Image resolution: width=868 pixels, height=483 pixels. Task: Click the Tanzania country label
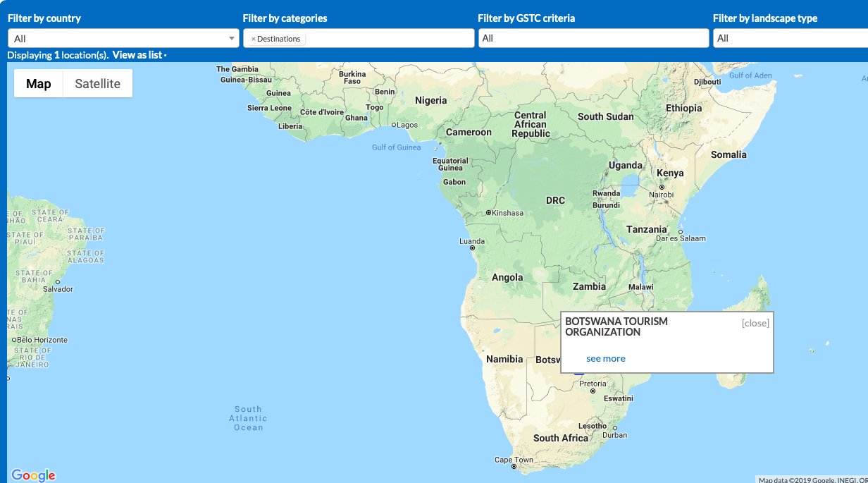click(647, 229)
